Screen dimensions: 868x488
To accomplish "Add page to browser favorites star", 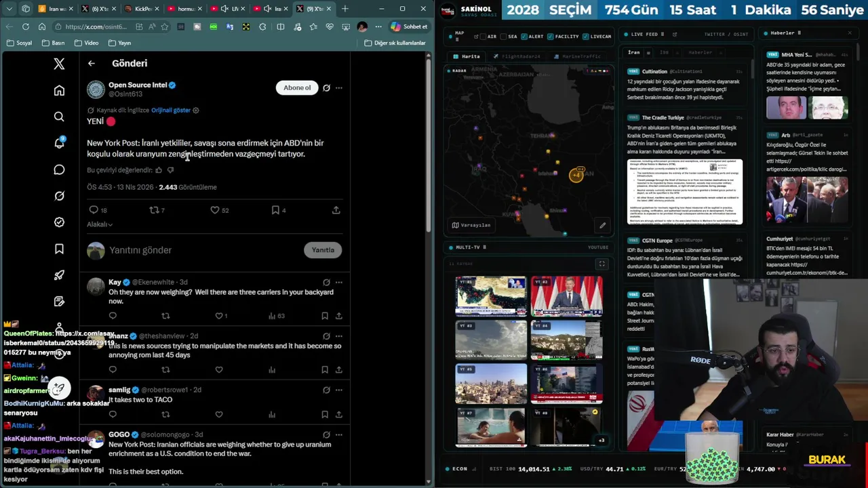I will 164,26.
